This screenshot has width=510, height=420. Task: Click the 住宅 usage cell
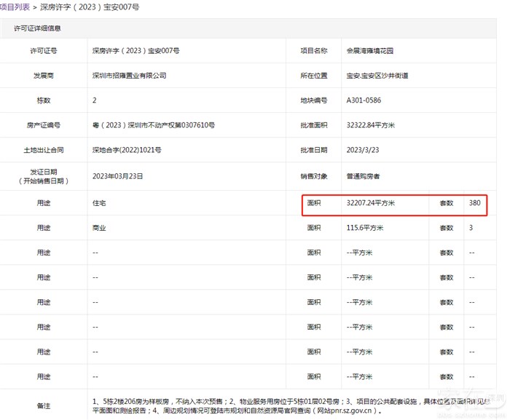[x=100, y=204]
